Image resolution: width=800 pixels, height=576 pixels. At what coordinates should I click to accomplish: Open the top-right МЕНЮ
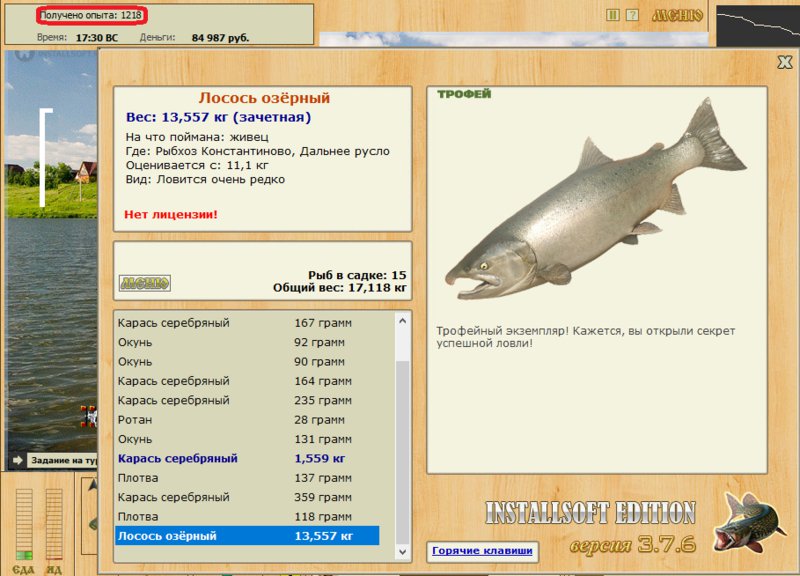pyautogui.click(x=677, y=15)
